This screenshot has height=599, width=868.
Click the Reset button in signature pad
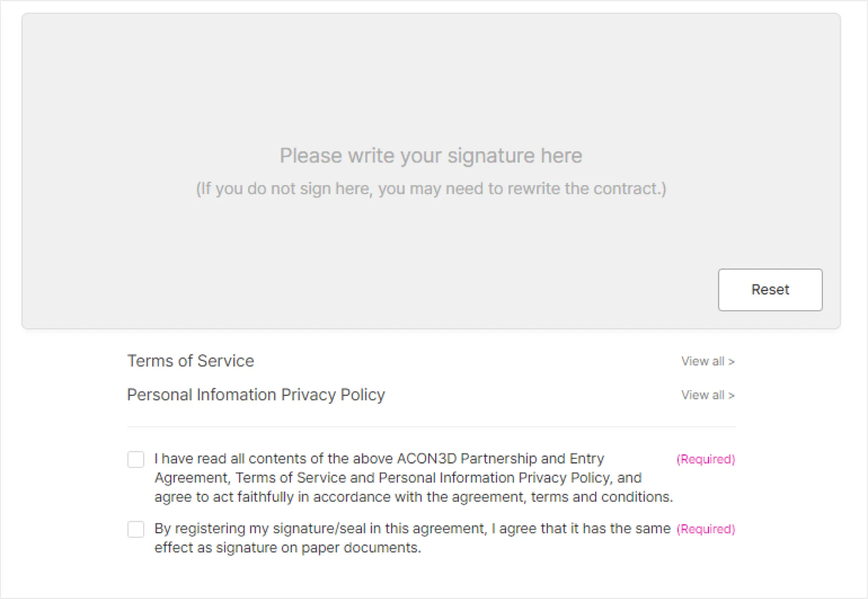click(770, 290)
